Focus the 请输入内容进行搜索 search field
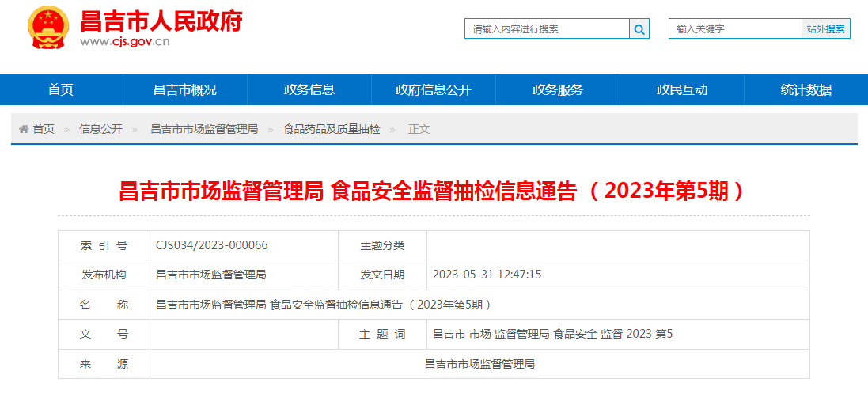Viewport: 868px width, 394px height. [547, 28]
